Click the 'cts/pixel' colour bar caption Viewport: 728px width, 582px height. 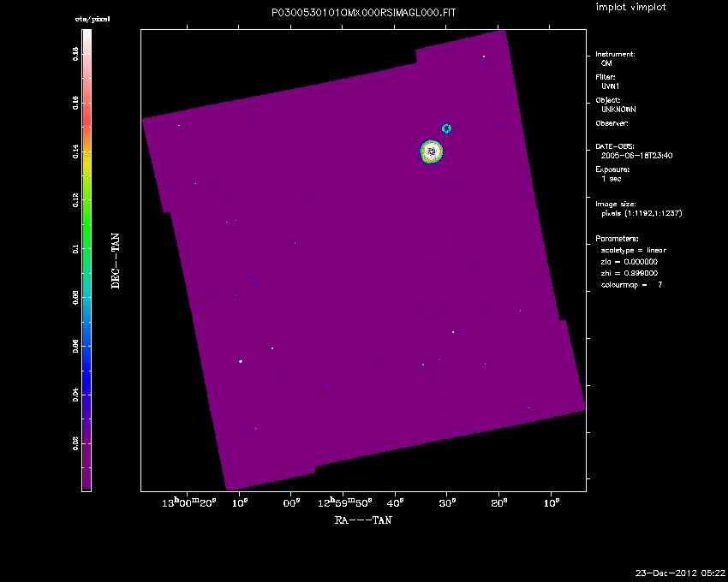92,20
